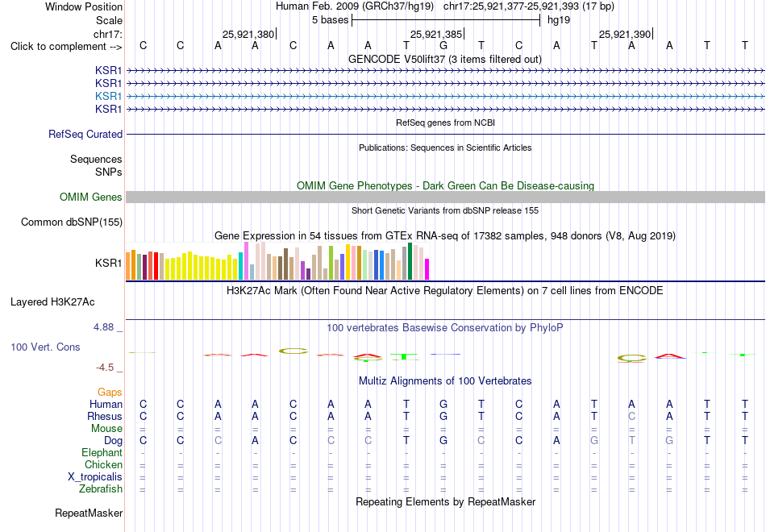766x532 pixels.
Task: Click 'Repeating Elements by RepeatMasker' title
Action: point(446,501)
